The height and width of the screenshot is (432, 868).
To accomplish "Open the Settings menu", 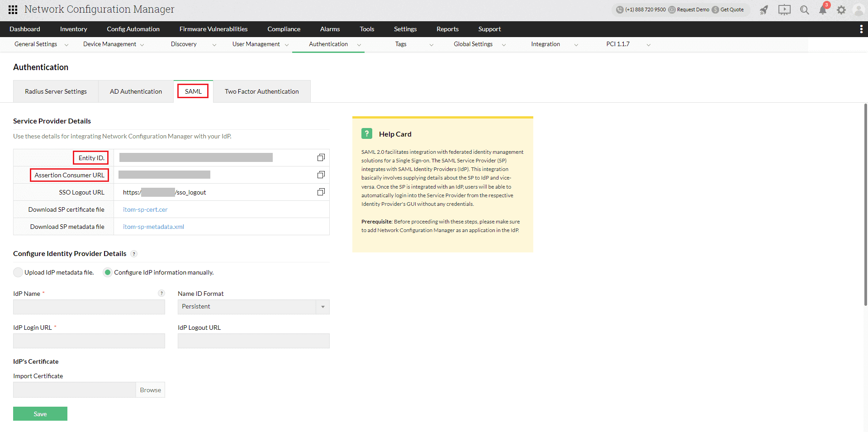I will click(405, 29).
